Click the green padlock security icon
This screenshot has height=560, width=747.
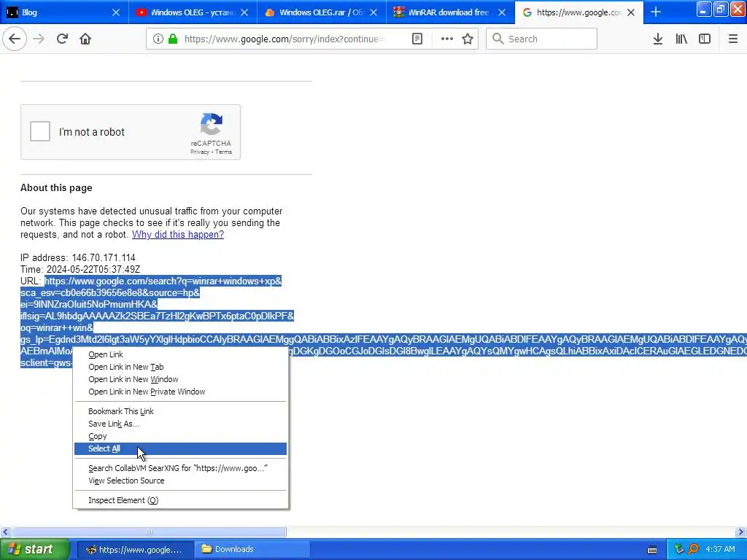[173, 39]
